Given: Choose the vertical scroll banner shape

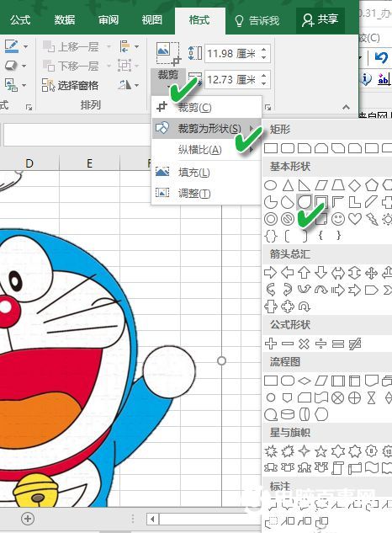Looking at the screenshot, I should pyautogui.click(x=337, y=468).
